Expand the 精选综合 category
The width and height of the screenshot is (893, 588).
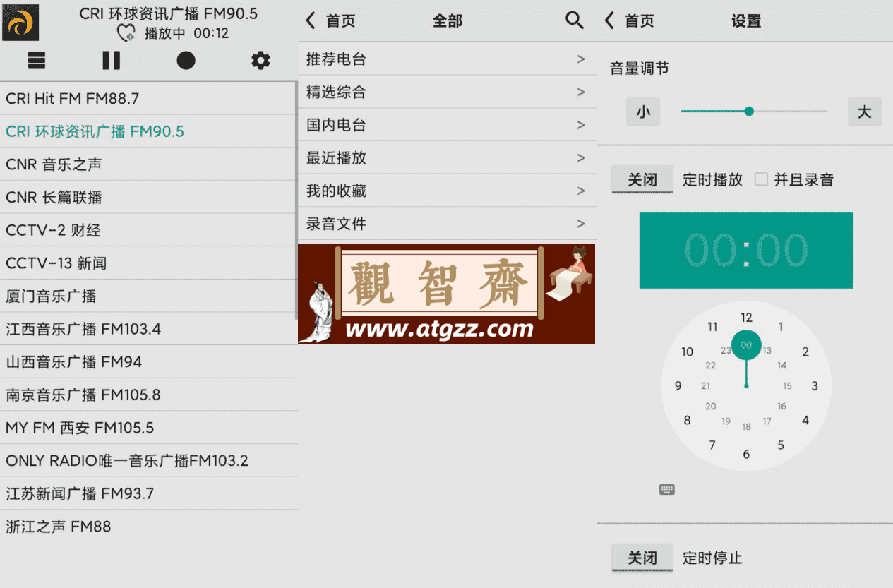447,92
